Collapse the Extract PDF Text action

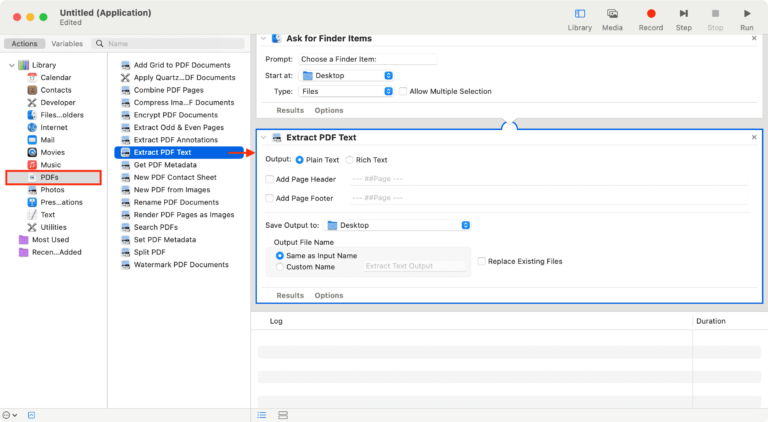pos(264,138)
